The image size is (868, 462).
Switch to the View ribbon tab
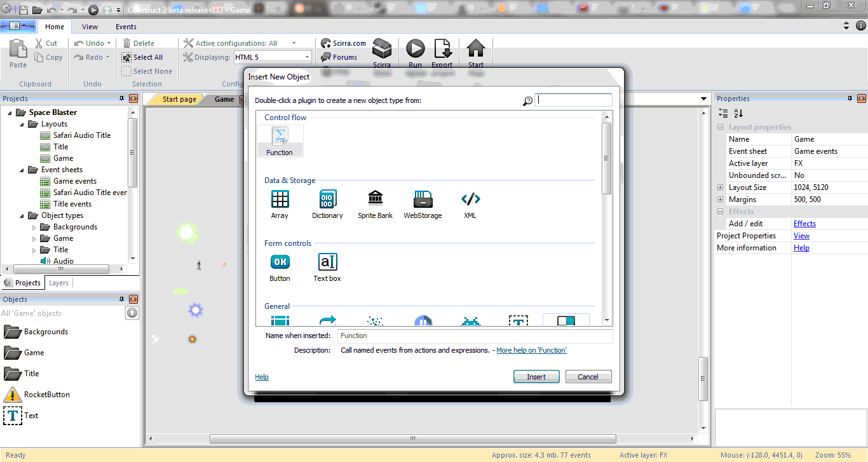tap(90, 27)
